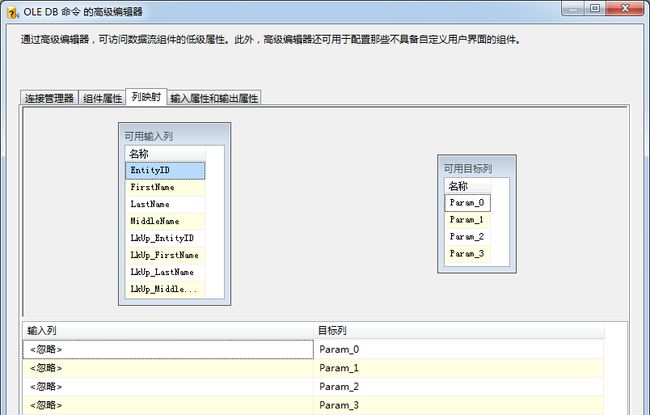
Task: Select Param_0 in available destination columns box
Action: (x=468, y=203)
